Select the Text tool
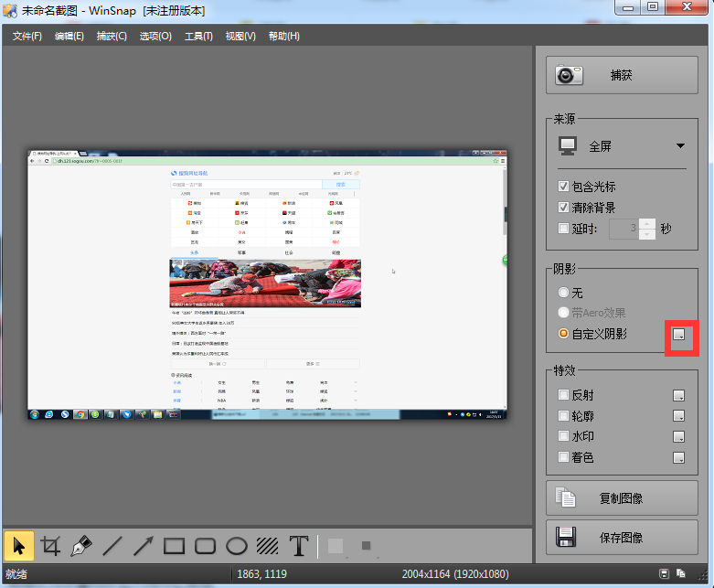This screenshot has width=714, height=588. (298, 546)
